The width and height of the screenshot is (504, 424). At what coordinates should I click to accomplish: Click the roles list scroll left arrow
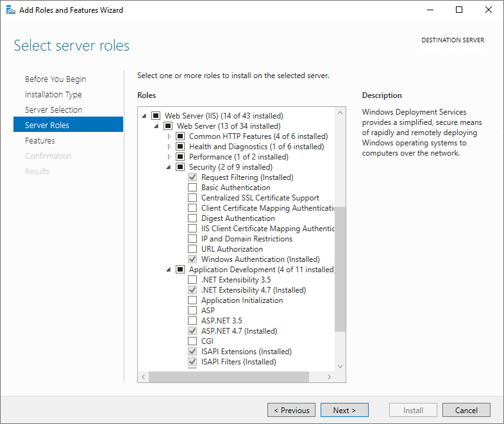tap(144, 377)
